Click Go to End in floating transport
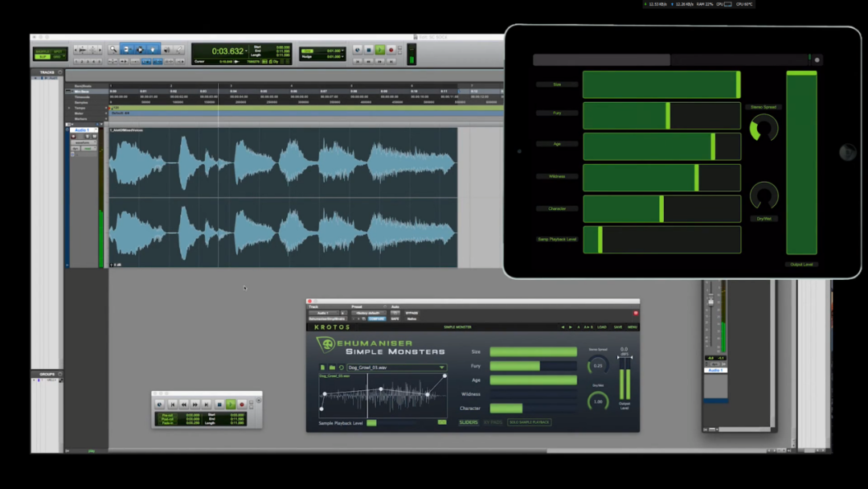 tap(207, 405)
